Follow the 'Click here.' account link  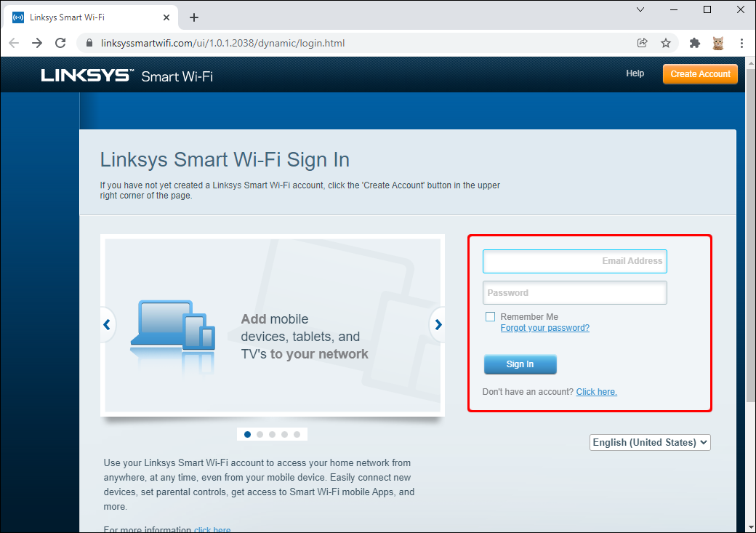596,392
